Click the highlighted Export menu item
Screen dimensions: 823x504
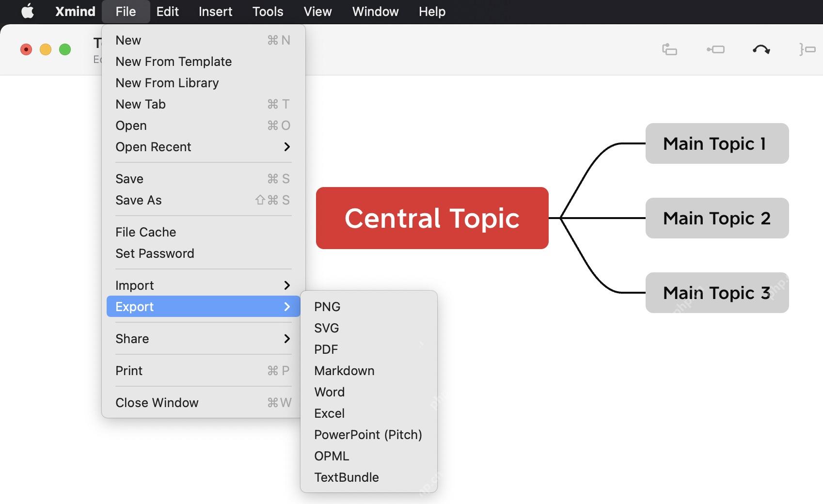tap(204, 307)
